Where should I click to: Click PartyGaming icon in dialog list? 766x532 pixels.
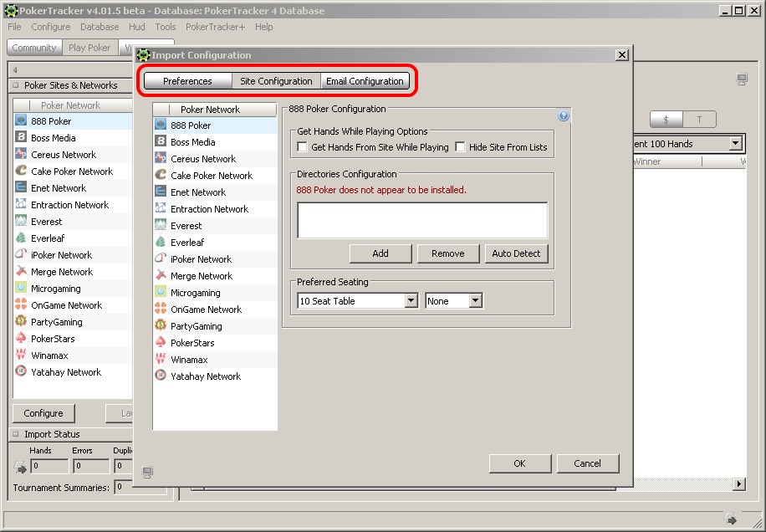[x=161, y=325]
